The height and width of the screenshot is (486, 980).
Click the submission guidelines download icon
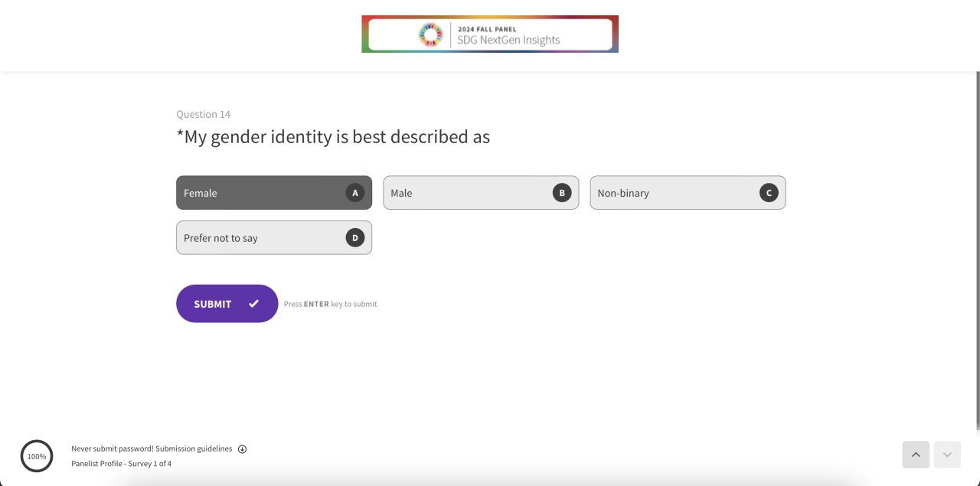242,449
